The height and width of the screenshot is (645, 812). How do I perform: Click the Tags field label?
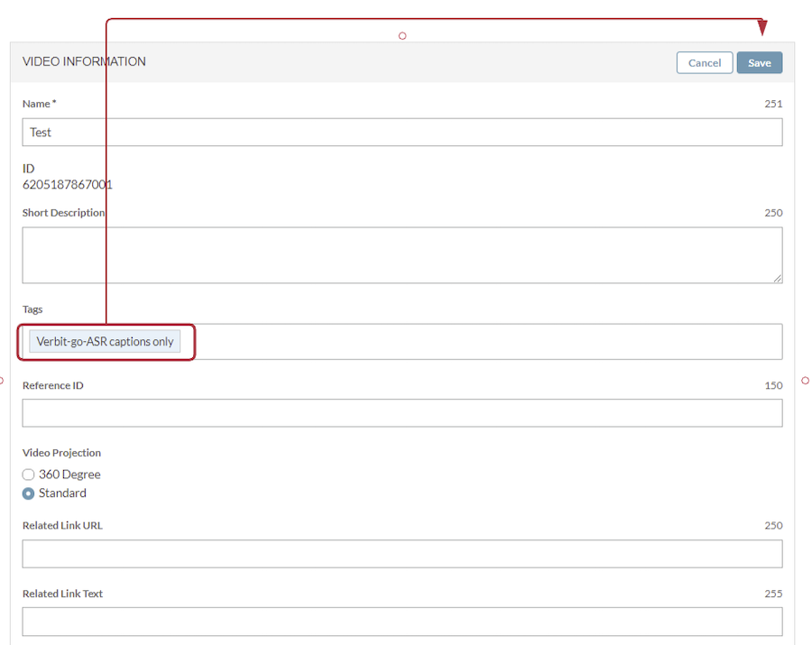32,309
